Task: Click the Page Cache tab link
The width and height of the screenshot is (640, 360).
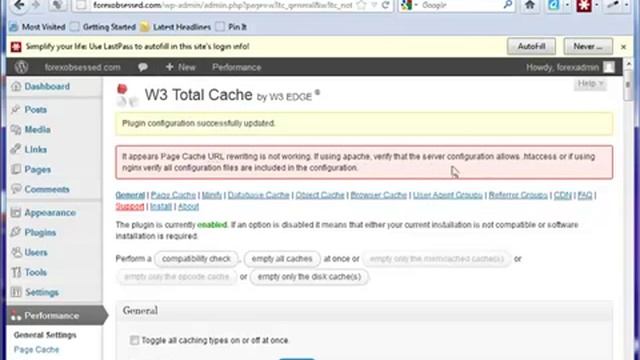Action: point(173,195)
